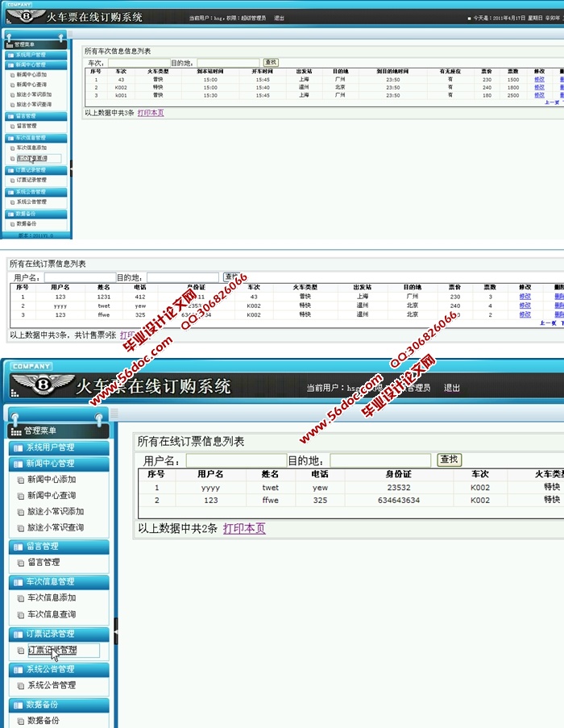The height and width of the screenshot is (728, 564).
Task: Open 新闻中心添加 in the small sidebar
Action: click(x=31, y=75)
